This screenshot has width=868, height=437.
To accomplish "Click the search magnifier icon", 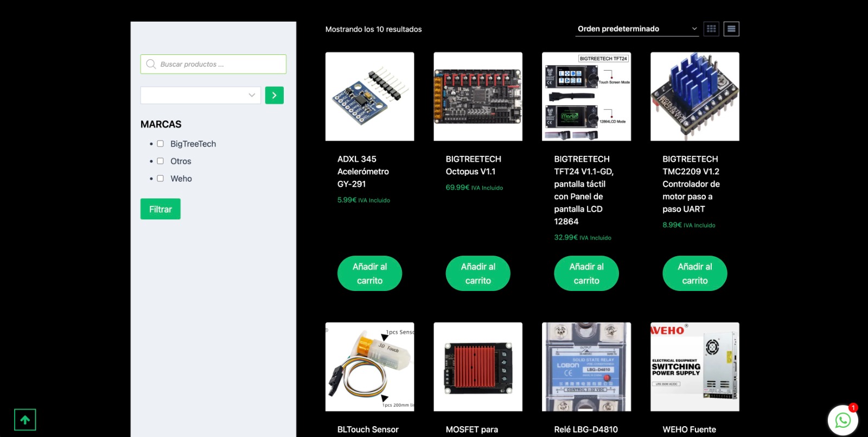I will (x=151, y=64).
